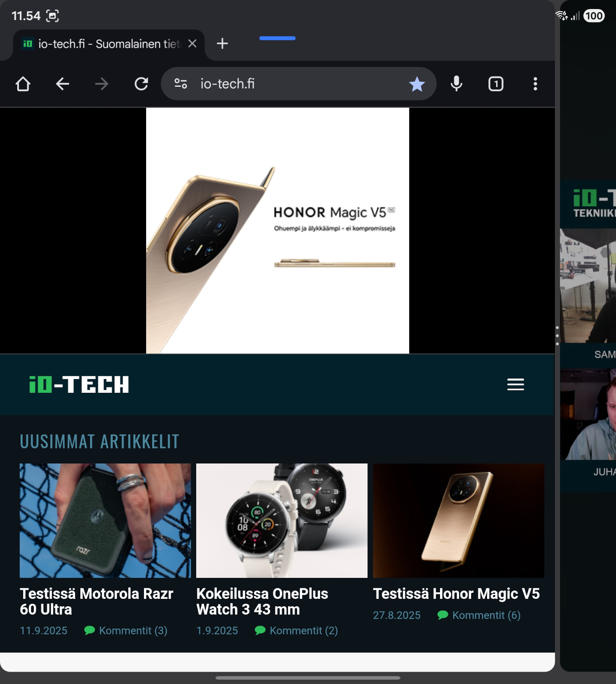Open the JUHA photo in the side window
Viewport: 616px width, 684px height.
(588, 414)
